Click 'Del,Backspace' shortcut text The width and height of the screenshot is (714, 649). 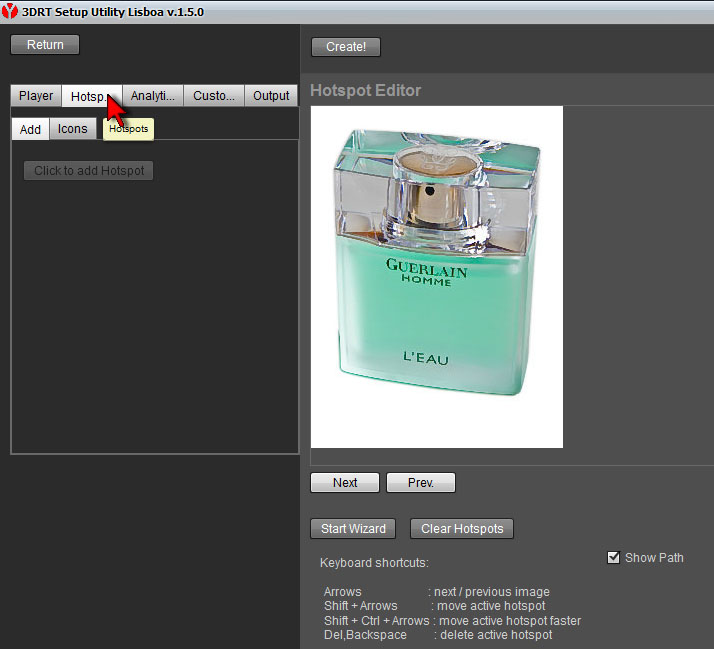tap(365, 634)
